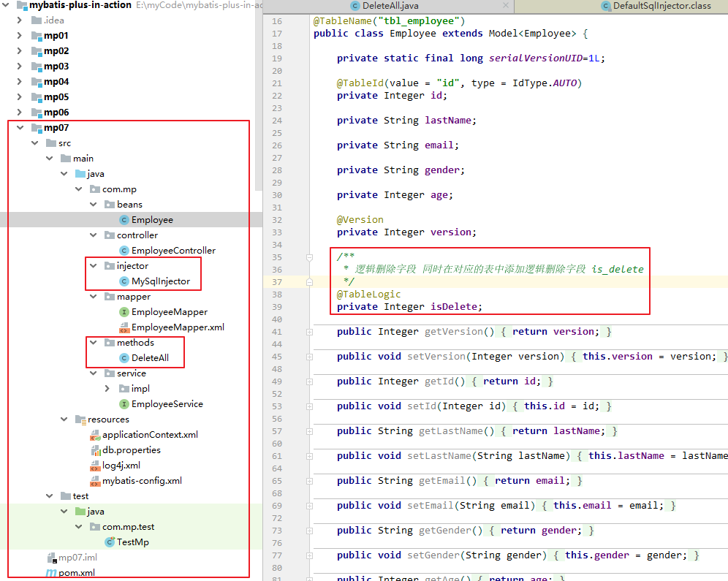Click the EmployeeController class icon
Viewport: 728px width, 581px height.
[x=124, y=250]
